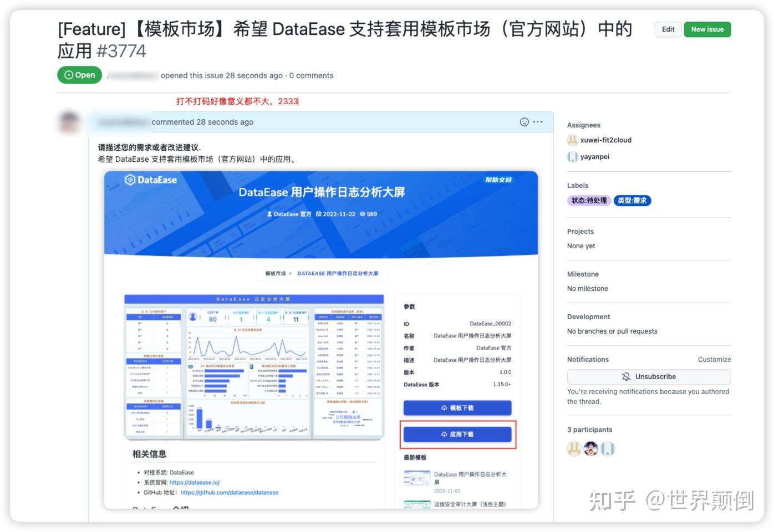The width and height of the screenshot is (774, 532).
Task: Click the Assignees section heading
Action: (x=584, y=125)
